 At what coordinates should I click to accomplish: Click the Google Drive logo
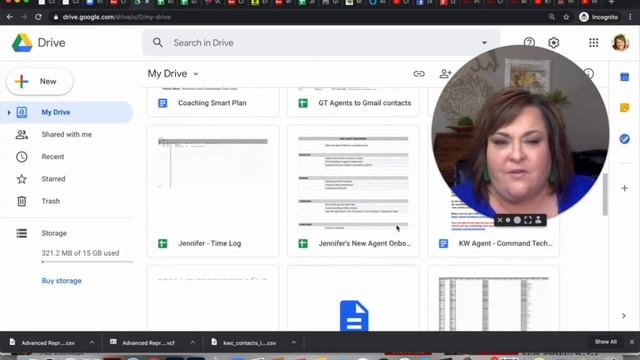[22, 43]
